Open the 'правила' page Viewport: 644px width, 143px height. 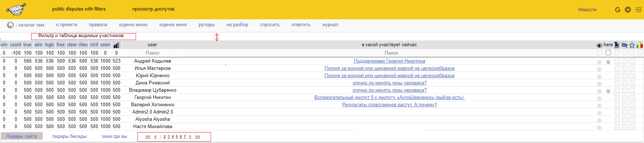pyautogui.click(x=98, y=25)
